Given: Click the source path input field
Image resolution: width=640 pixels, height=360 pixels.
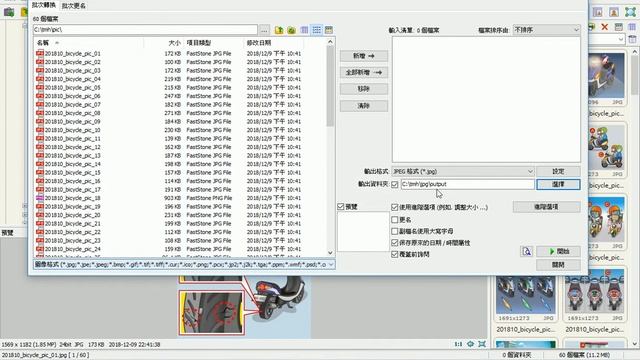Looking at the screenshot, I should [x=145, y=30].
